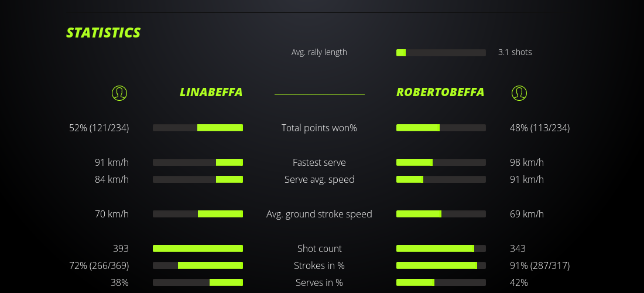Click Robertobeffa's player profile icon
This screenshot has width=644, height=293.
pyautogui.click(x=519, y=93)
